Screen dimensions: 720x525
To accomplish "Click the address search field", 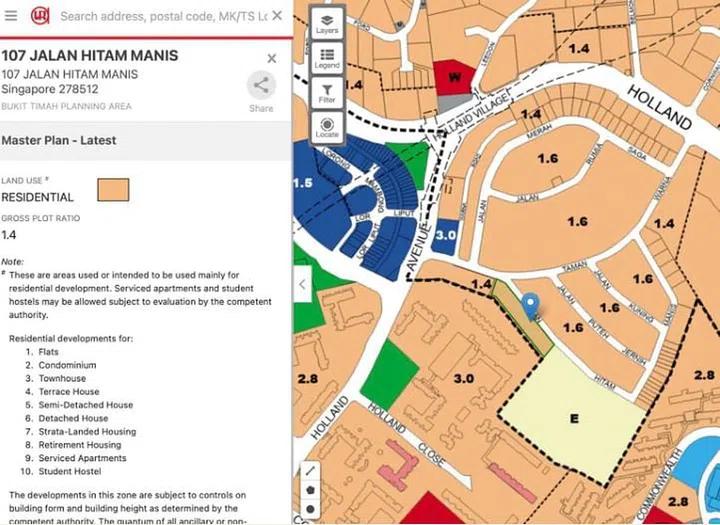I will [160, 16].
